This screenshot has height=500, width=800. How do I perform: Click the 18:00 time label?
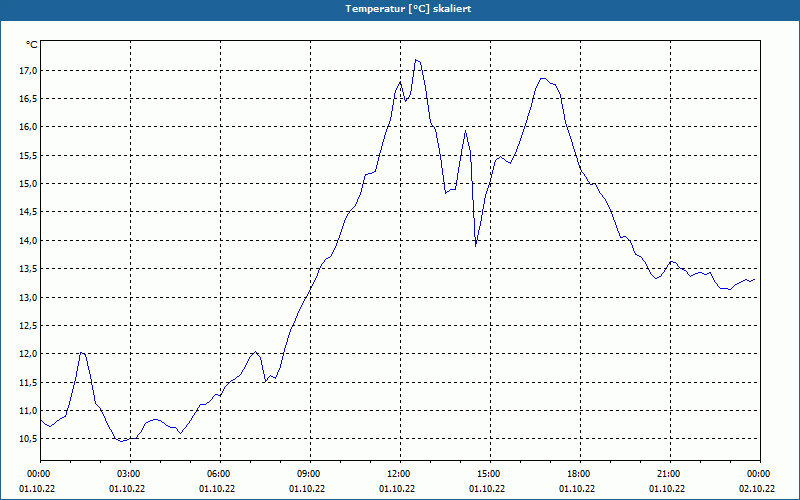tap(579, 474)
